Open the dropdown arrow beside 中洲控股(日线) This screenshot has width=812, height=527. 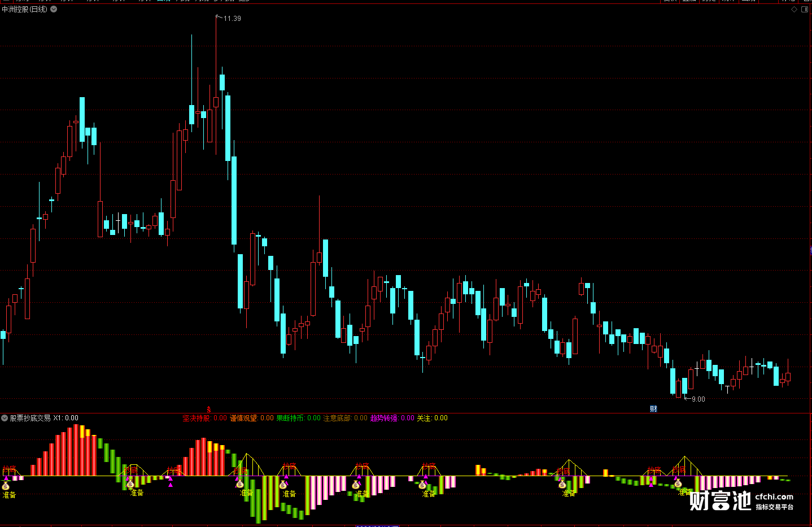[54, 9]
